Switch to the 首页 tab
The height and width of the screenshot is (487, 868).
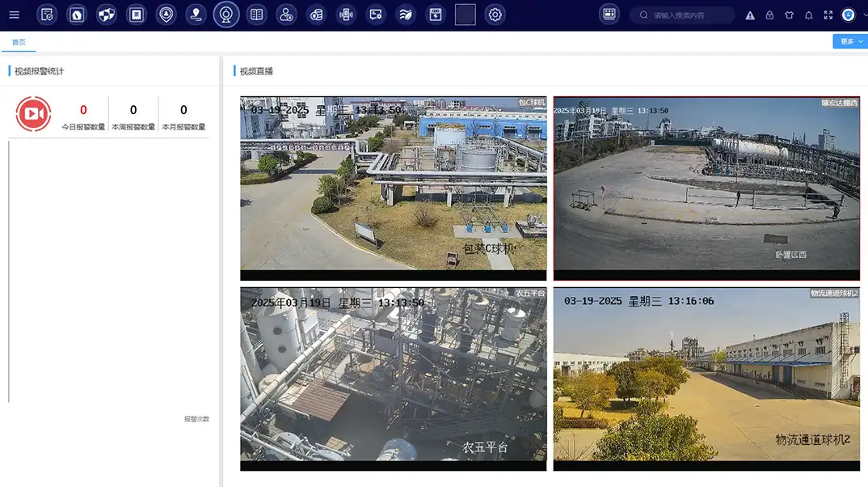point(19,42)
